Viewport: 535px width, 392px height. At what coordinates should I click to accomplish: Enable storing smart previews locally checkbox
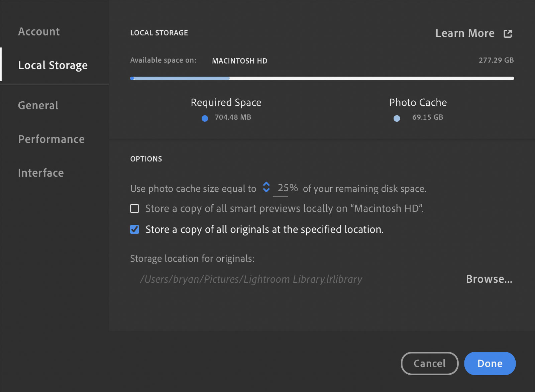(x=134, y=209)
